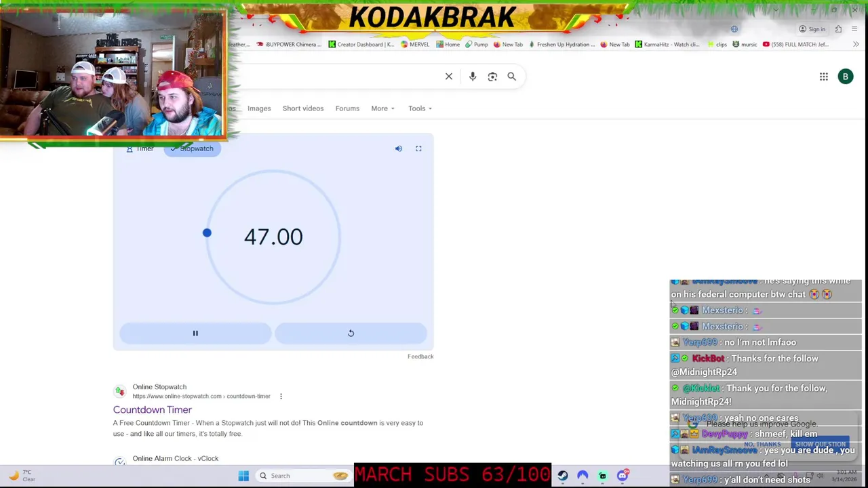Screen dimensions: 868x488
Task: Open the iBUYPOWER Chimera bookmark
Action: (288, 45)
